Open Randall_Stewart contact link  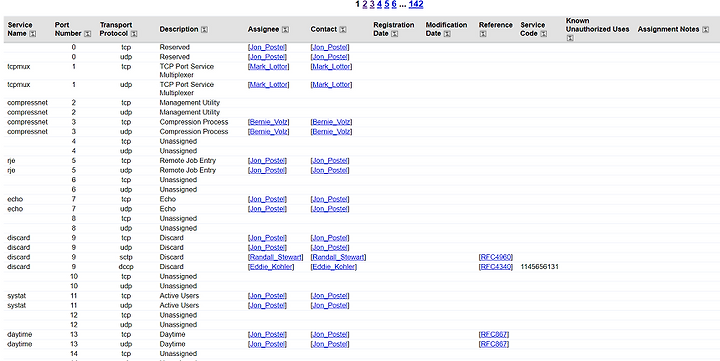pos(338,257)
